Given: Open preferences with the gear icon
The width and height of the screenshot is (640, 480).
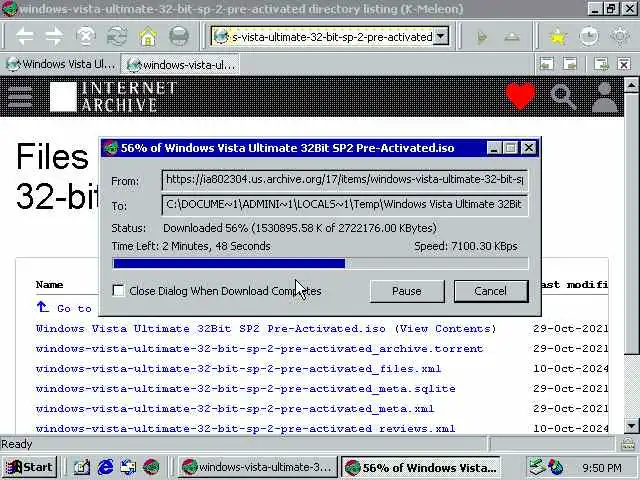Looking at the screenshot, I should click(x=620, y=37).
